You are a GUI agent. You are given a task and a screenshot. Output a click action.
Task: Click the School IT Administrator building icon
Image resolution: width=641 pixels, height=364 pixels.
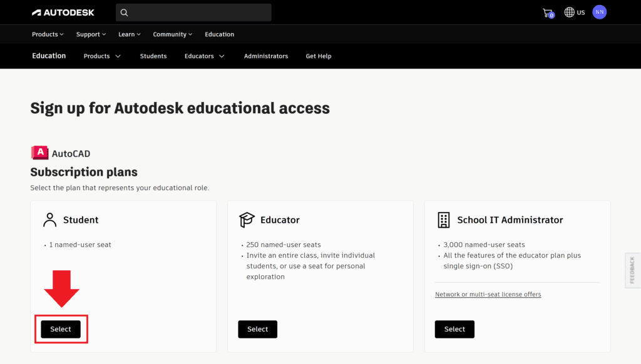(444, 220)
